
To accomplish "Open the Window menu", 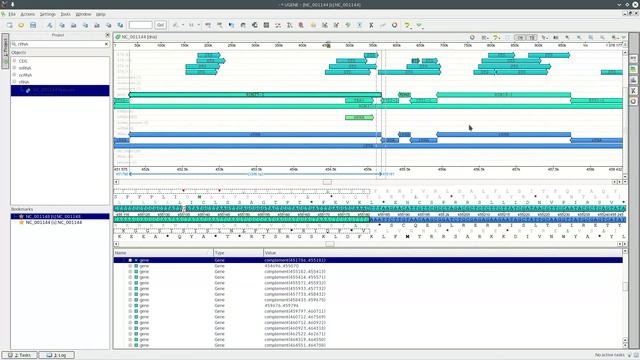I will pyautogui.click(x=83, y=14).
